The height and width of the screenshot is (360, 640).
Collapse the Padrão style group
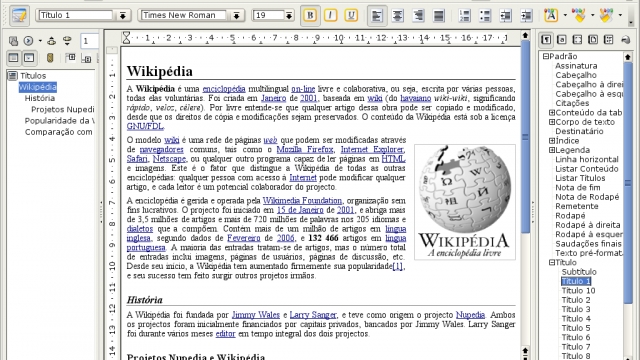(x=545, y=56)
